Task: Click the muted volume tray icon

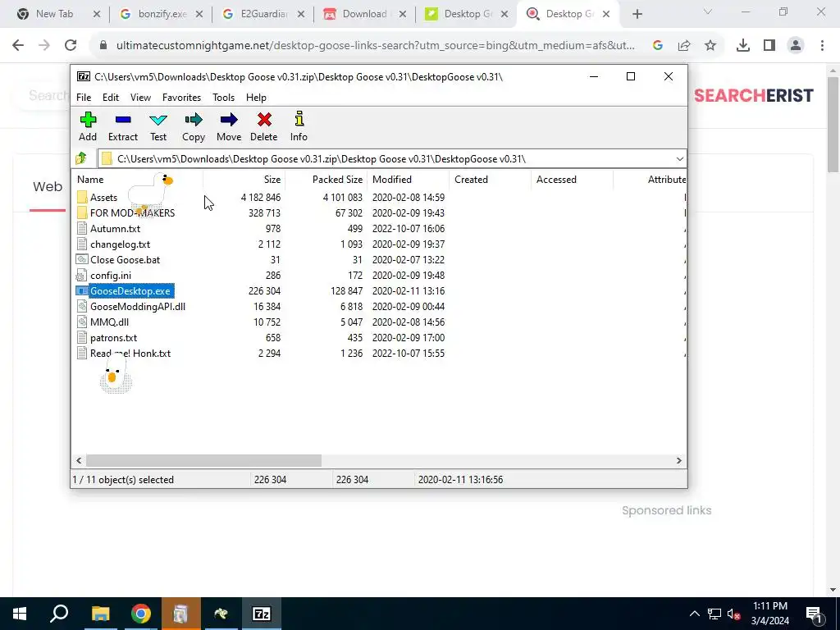Action: click(x=733, y=614)
